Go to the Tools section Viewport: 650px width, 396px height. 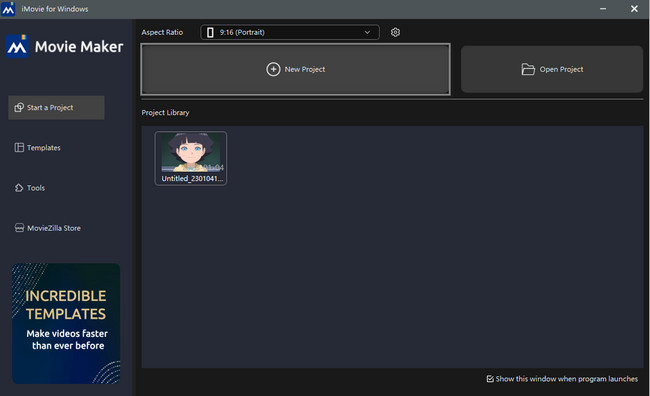[x=30, y=188]
